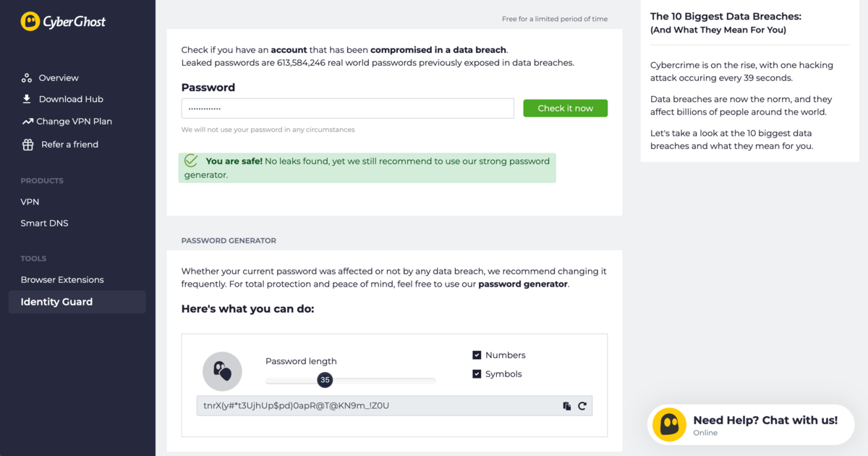
Task: Regenerate the password with the refresh icon
Action: 582,406
